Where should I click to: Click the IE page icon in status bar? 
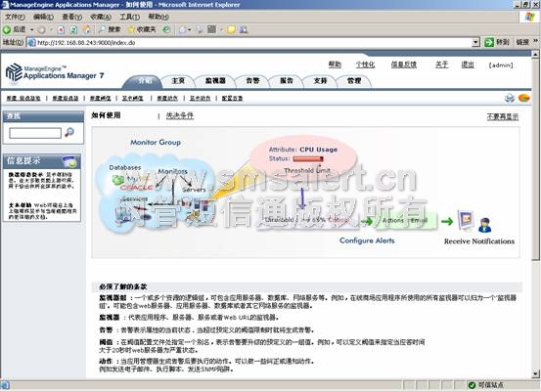click(5, 385)
